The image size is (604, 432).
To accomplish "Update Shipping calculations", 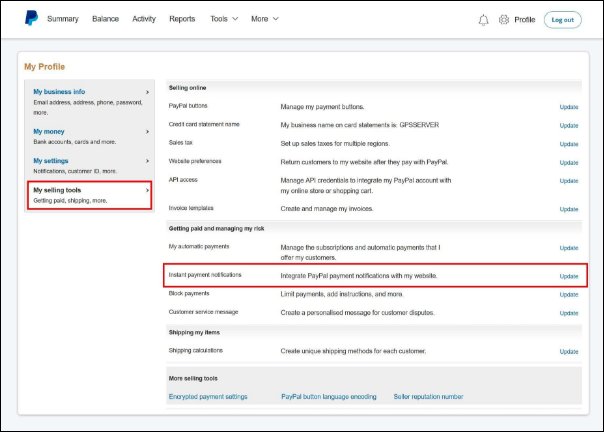I will (x=569, y=351).
